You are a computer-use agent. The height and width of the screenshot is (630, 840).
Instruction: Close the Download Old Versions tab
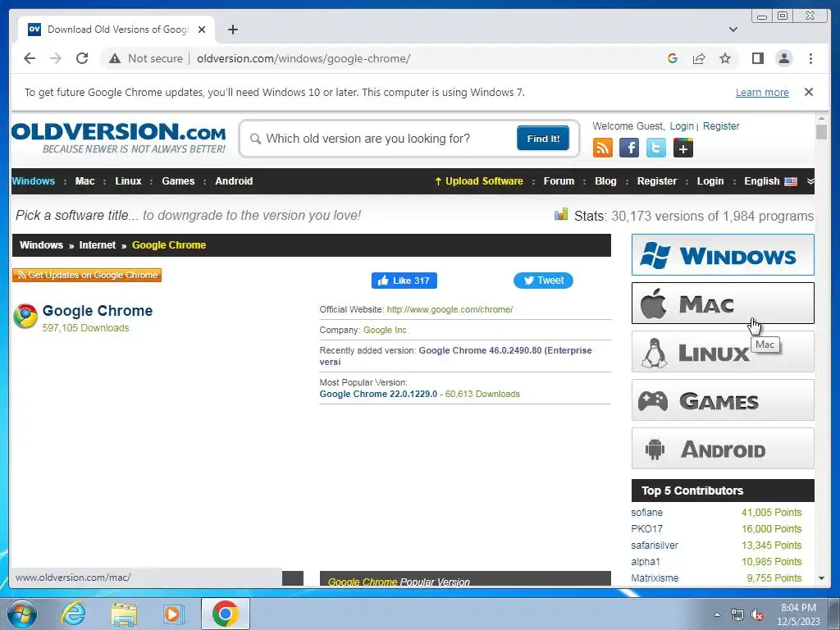[202, 30]
